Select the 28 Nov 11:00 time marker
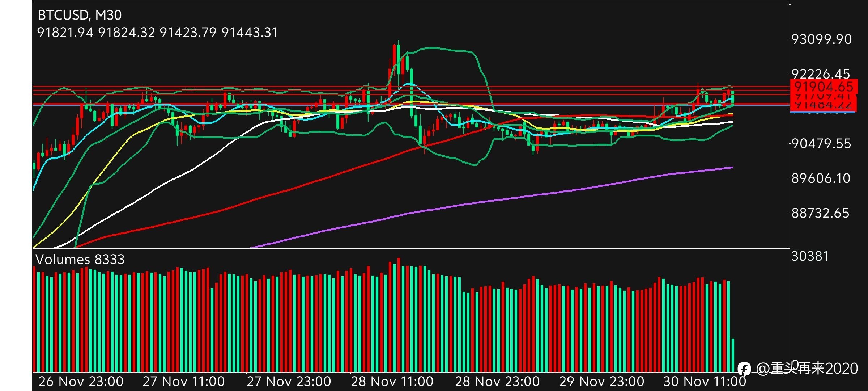The width and height of the screenshot is (868, 391). coord(392,381)
